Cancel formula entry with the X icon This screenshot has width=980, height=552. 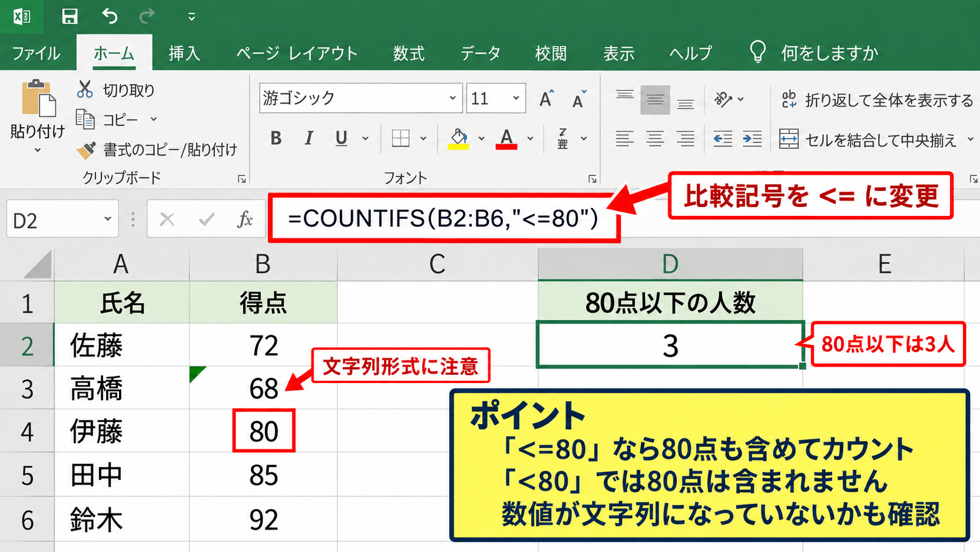(x=167, y=219)
